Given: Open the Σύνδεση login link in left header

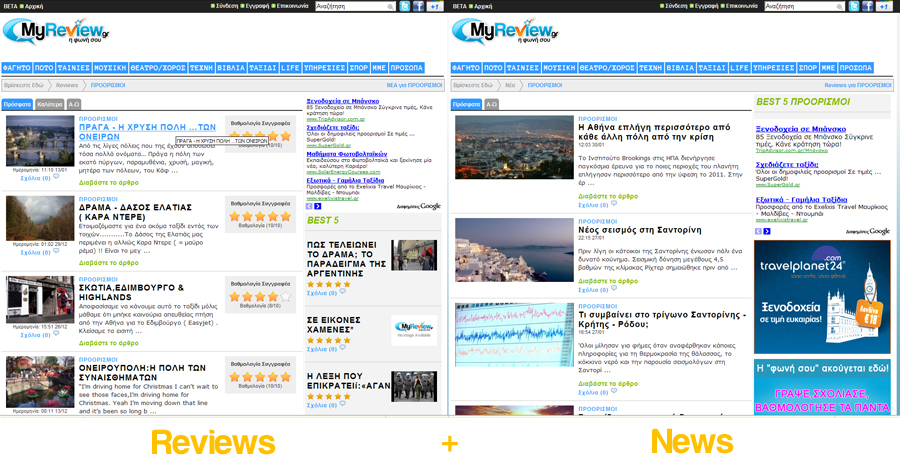Looking at the screenshot, I should pos(228,6).
